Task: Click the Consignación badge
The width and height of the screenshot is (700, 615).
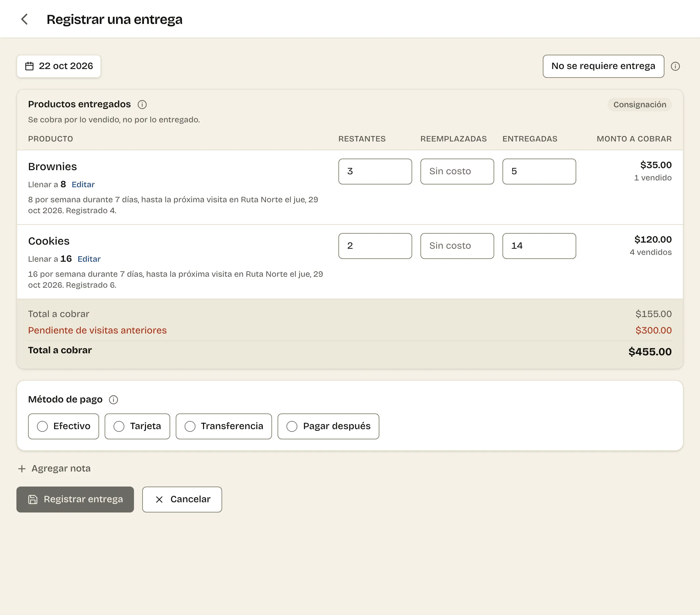Action: (640, 105)
